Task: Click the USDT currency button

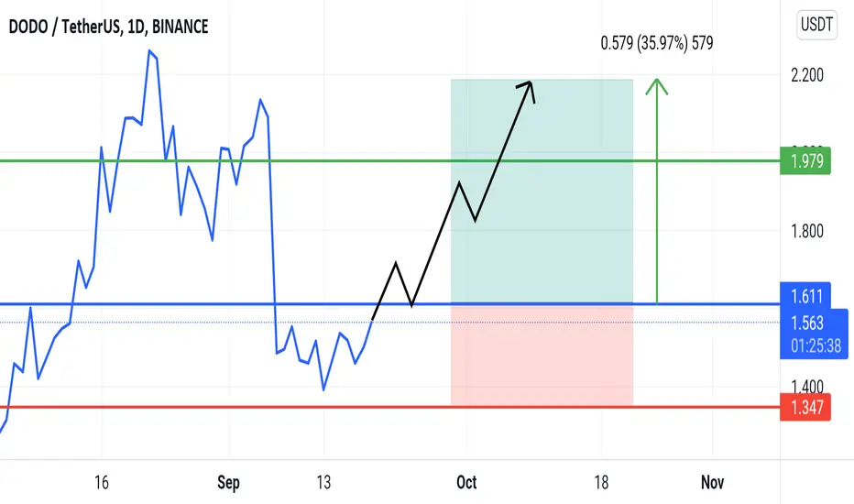Action: pyautogui.click(x=816, y=25)
